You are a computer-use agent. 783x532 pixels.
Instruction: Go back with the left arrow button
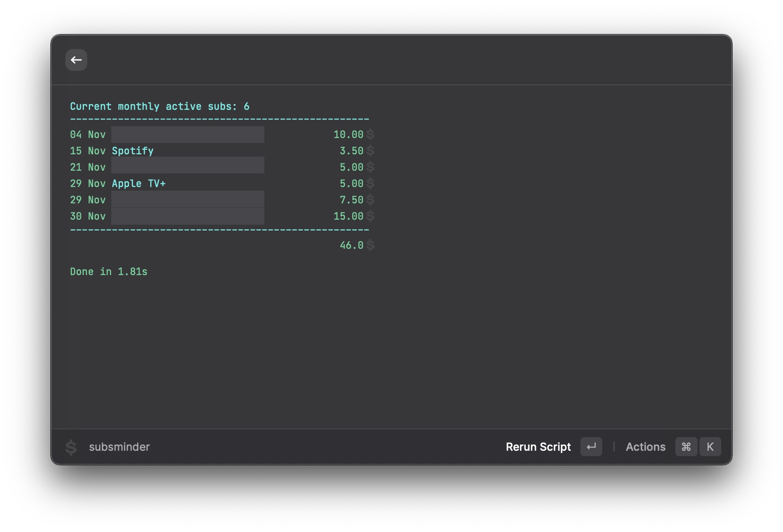click(x=76, y=60)
